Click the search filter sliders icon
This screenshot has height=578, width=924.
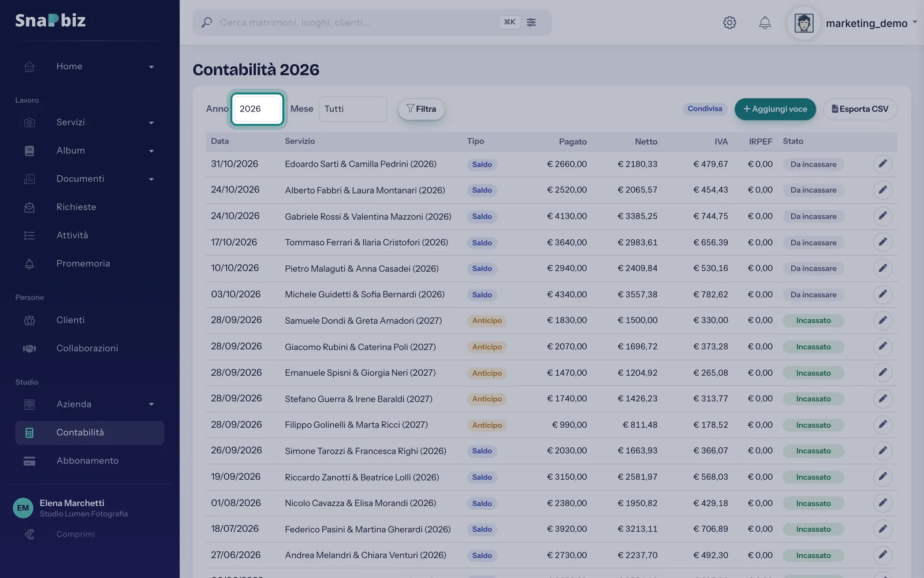pos(531,22)
